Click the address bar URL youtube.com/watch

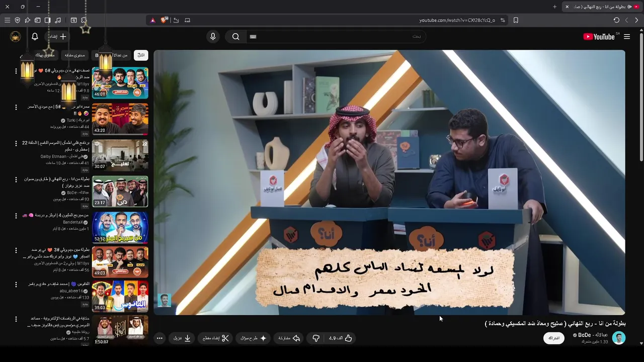(457, 20)
